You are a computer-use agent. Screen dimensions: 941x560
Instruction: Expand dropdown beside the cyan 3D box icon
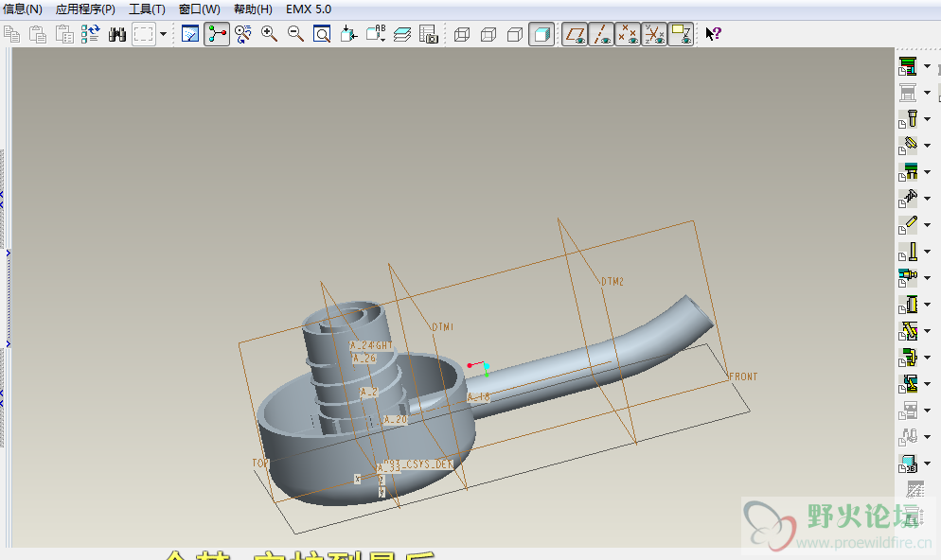click(927, 464)
